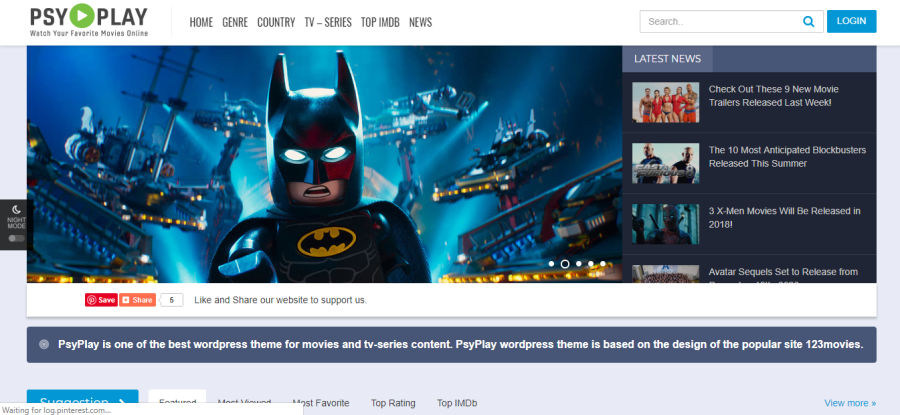900x415 pixels.
Task: Open the Fast & Furious 8 news thumbnail
Action: (666, 163)
